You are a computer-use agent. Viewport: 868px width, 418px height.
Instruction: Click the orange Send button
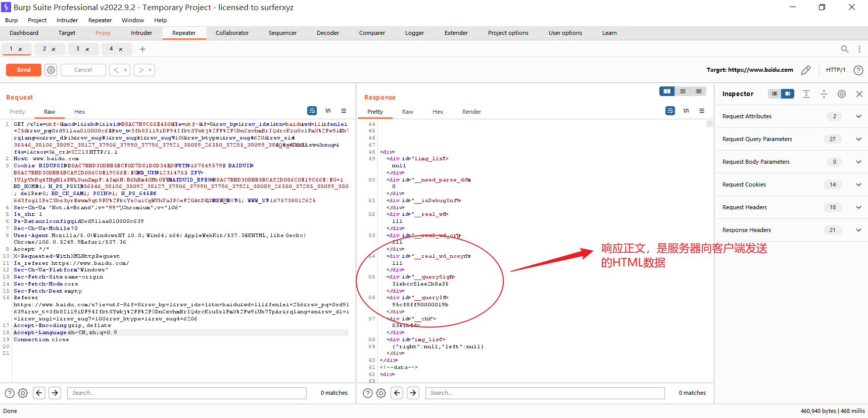click(24, 70)
